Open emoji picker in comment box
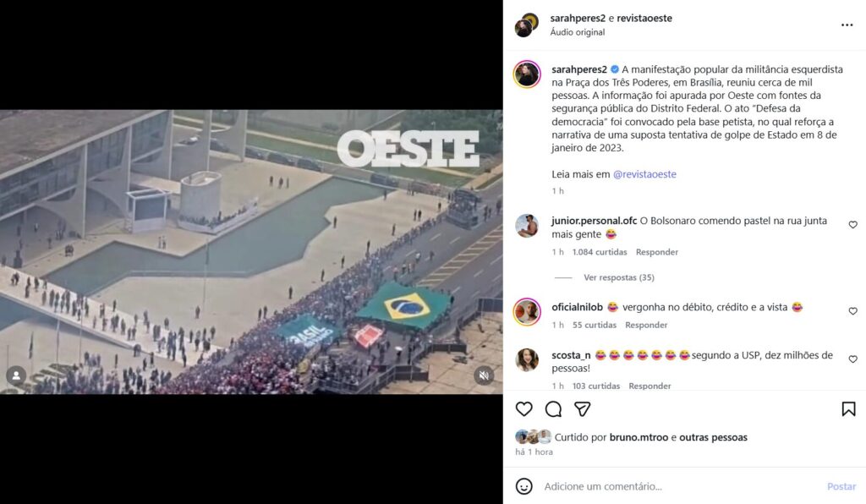866x504 pixels. click(x=523, y=486)
